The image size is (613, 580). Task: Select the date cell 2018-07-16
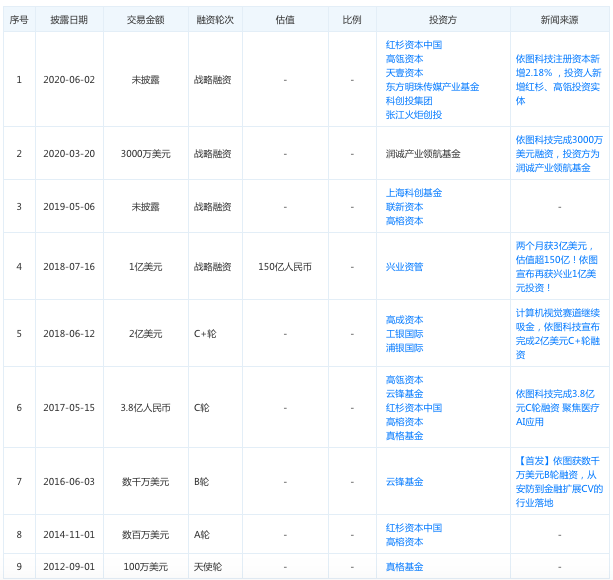[69, 267]
